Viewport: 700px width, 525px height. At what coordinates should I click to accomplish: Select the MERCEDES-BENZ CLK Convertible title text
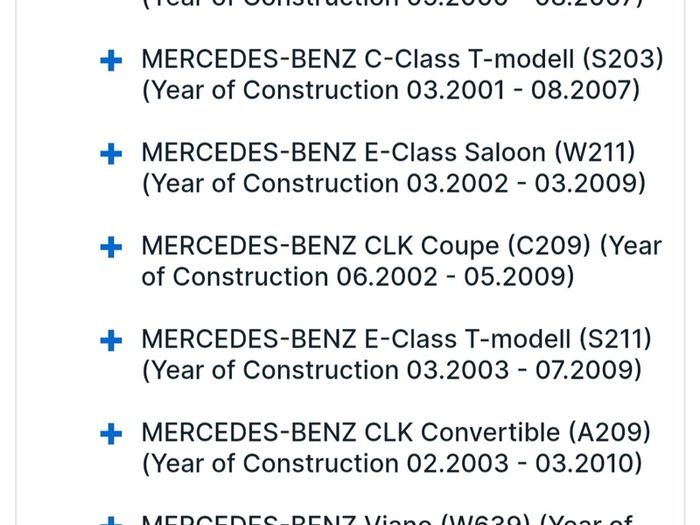pos(350,432)
